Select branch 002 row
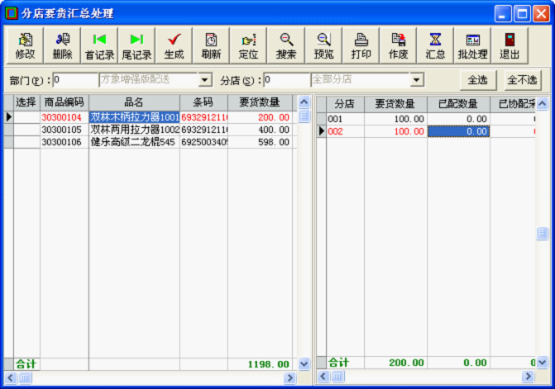The width and height of the screenshot is (555, 389). pos(427,132)
